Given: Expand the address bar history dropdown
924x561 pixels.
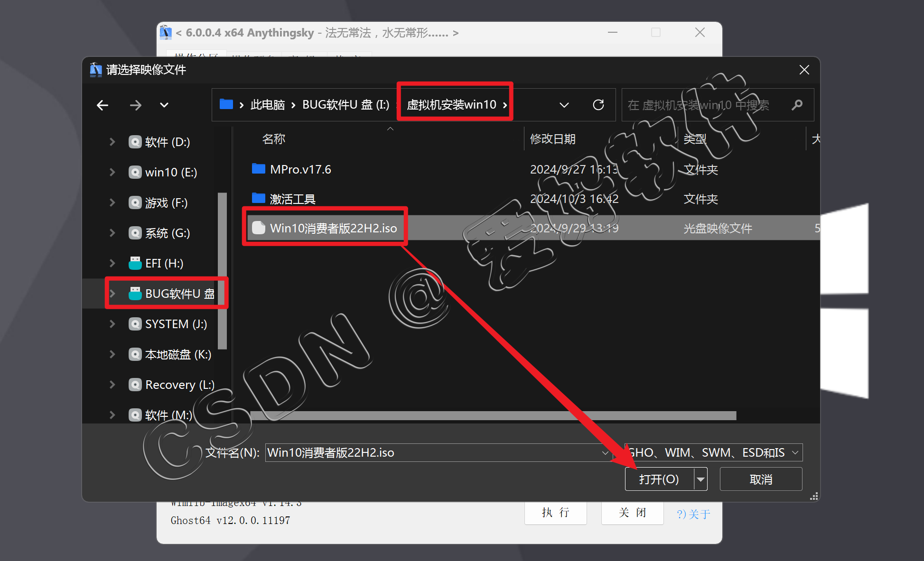Looking at the screenshot, I should pos(564,105).
